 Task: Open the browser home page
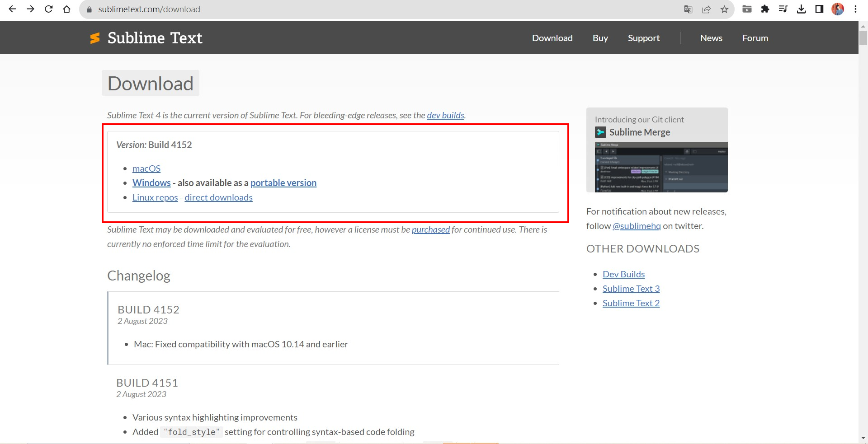click(67, 9)
